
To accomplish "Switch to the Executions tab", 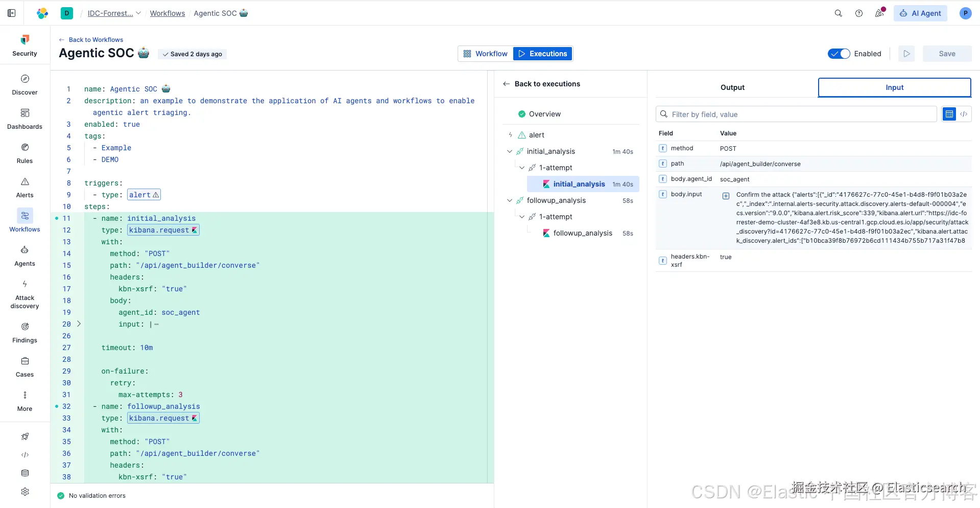I will coord(542,54).
